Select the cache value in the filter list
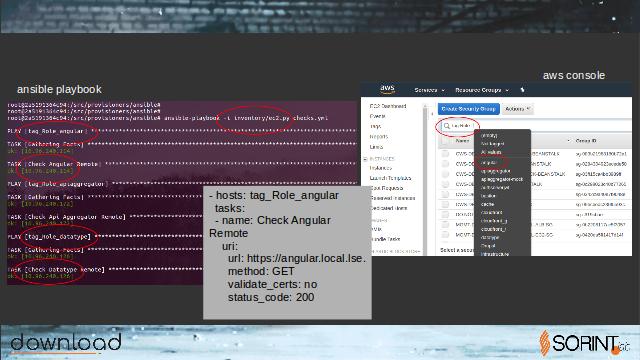The width and height of the screenshot is (640, 360). pyautogui.click(x=487, y=204)
